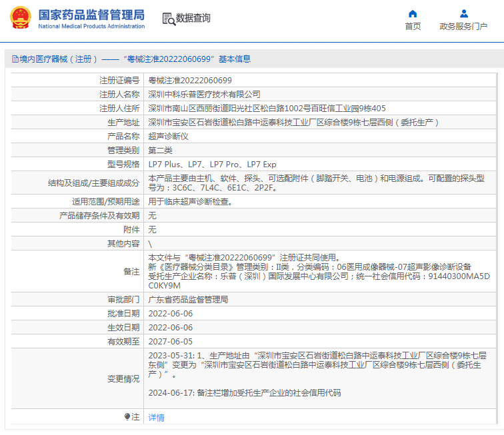Click management category value 第二类
Image resolution: width=504 pixels, height=435 pixels.
161,150
